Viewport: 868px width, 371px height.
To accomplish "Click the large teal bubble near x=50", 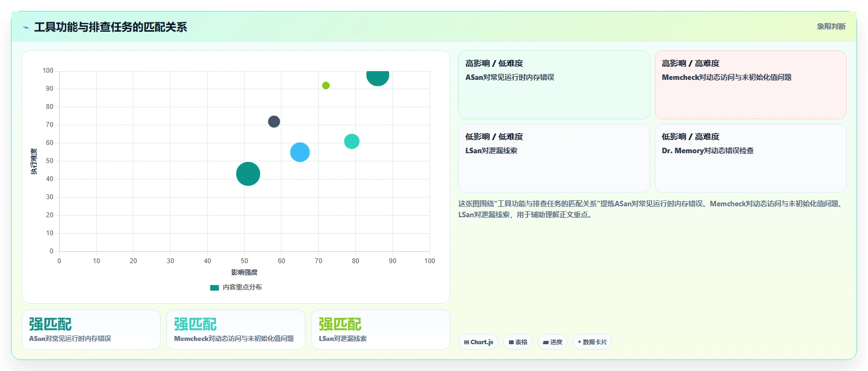I will click(248, 174).
